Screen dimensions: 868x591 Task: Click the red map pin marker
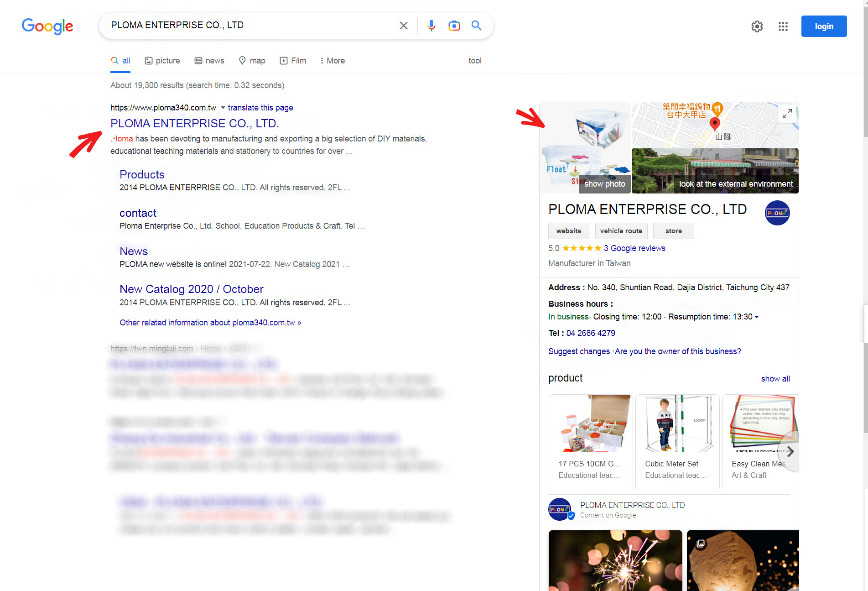pos(715,124)
